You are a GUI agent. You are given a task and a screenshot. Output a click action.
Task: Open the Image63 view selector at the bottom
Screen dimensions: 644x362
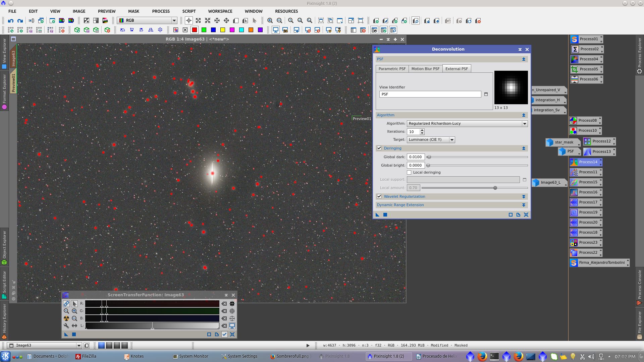(x=45, y=346)
